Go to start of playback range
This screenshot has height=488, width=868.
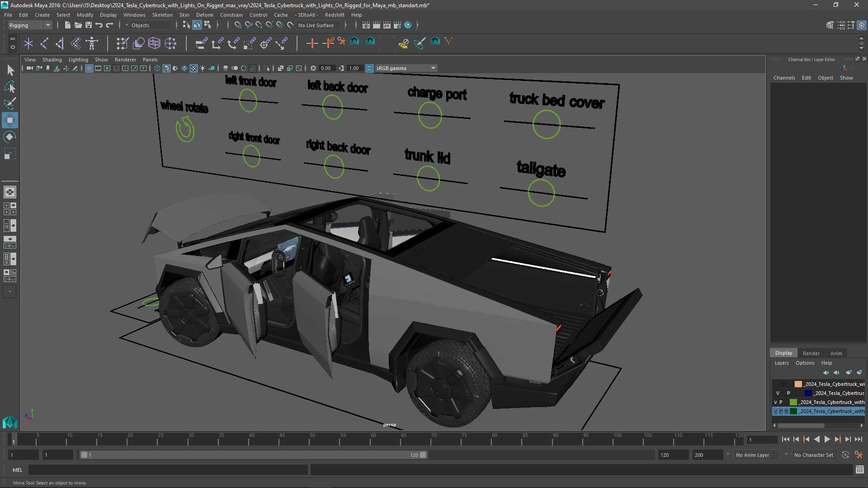pyautogui.click(x=785, y=439)
